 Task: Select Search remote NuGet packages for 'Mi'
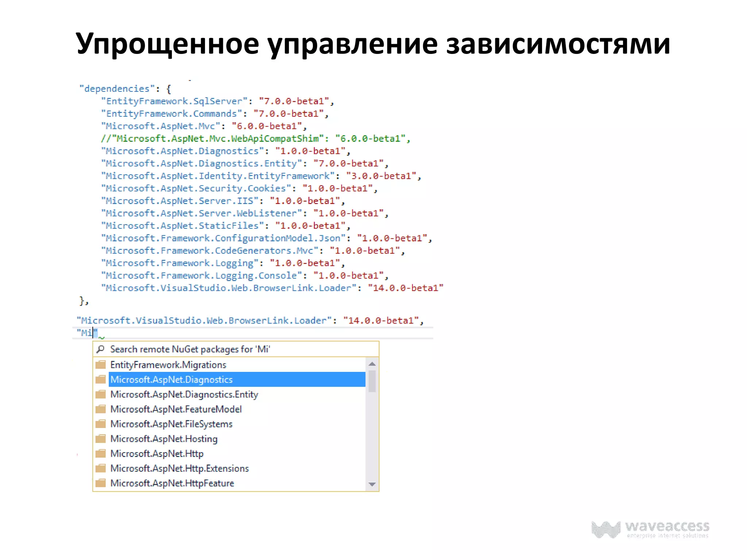click(x=236, y=349)
